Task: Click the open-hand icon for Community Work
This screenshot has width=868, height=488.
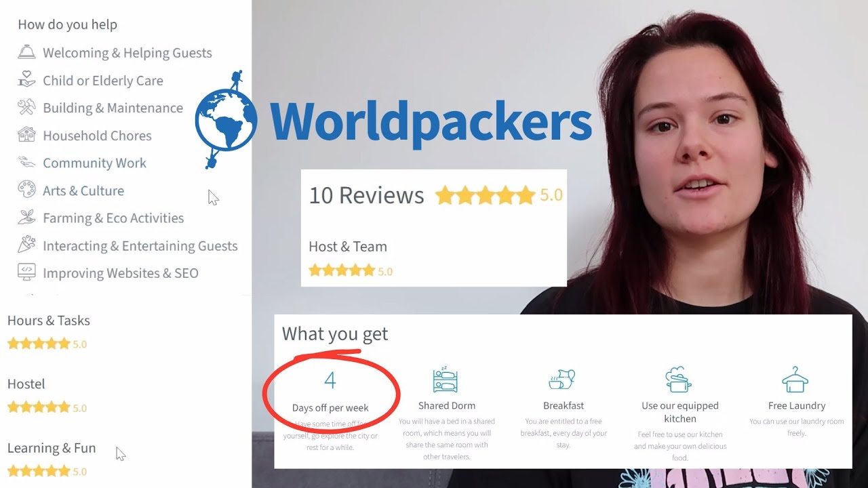Action: coord(26,163)
